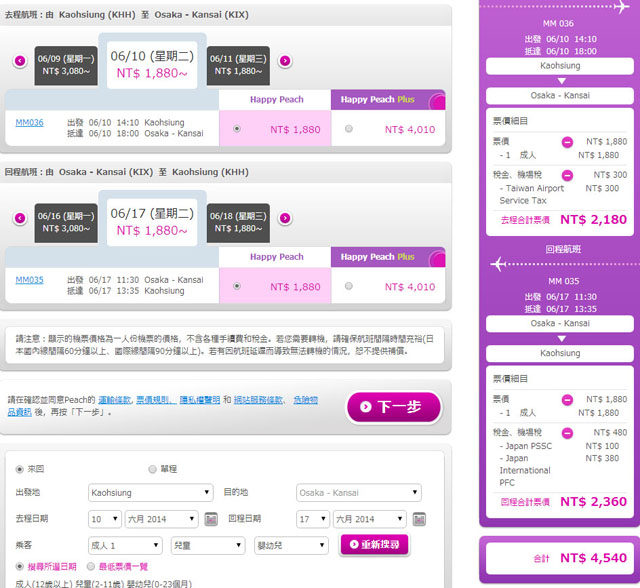Select Happy Peach Plus NT$ 4,010 for MM036
Screen dimensions: 640x588
(349, 129)
